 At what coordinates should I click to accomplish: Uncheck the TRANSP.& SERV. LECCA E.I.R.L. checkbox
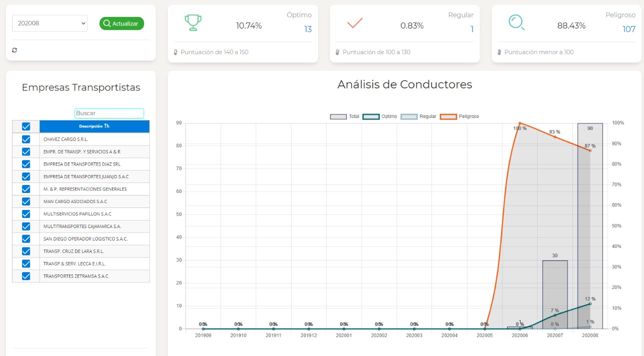coord(26,263)
